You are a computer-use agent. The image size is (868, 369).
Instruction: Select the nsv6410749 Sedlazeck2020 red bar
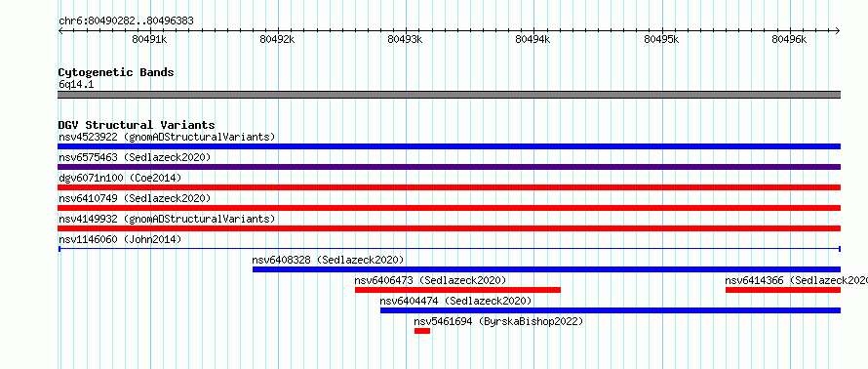click(449, 208)
